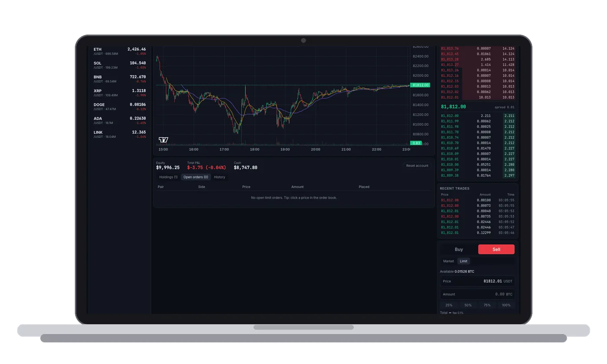Viewport: 607px width, 364px height.
Task: Select the red Sell side button
Action: point(496,249)
